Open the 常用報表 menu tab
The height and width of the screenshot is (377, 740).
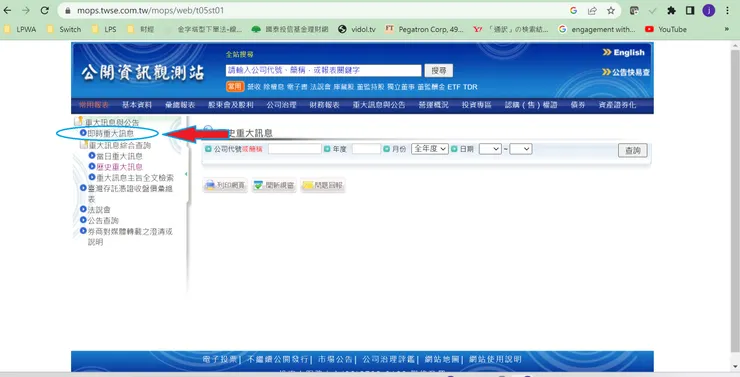point(93,105)
